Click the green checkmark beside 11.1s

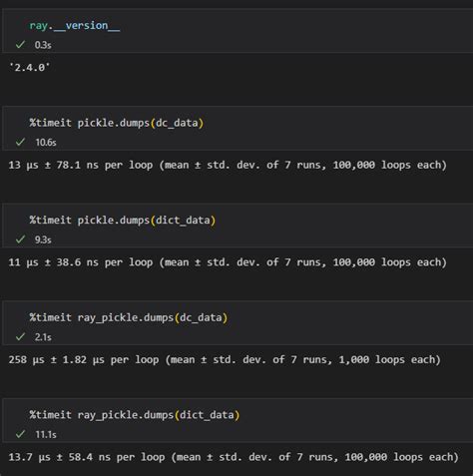coord(20,434)
